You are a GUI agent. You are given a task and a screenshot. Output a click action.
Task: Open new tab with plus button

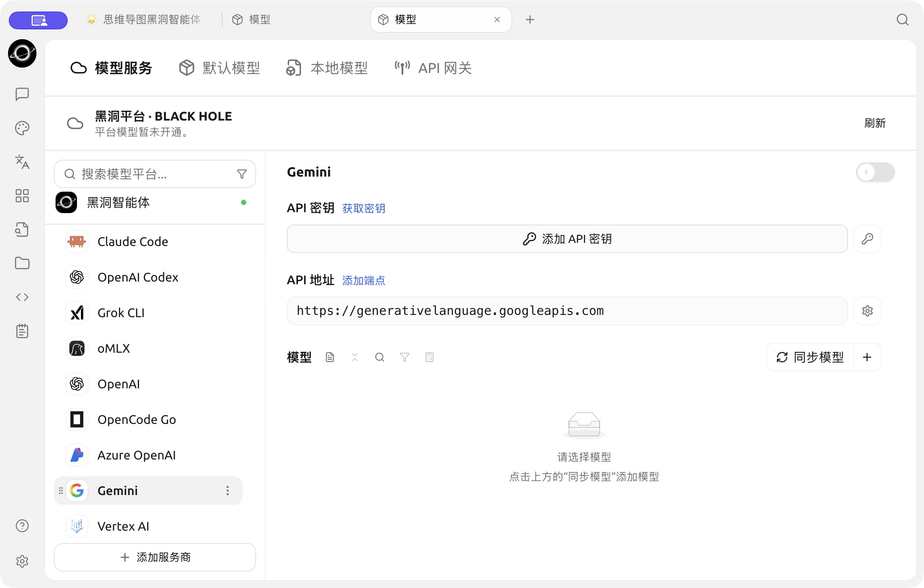click(530, 20)
